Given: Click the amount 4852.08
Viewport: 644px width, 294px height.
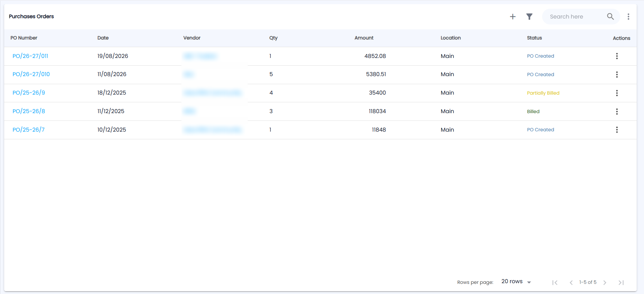Looking at the screenshot, I should 375,56.
